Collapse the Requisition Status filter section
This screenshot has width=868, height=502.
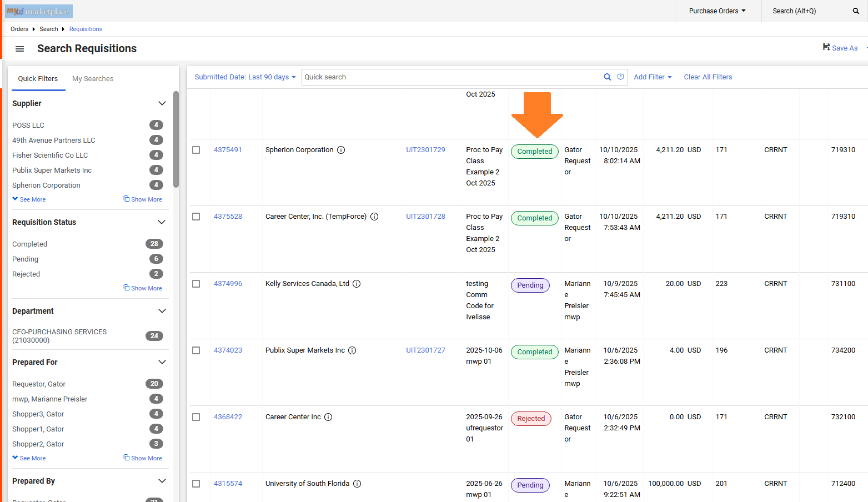[x=162, y=222]
